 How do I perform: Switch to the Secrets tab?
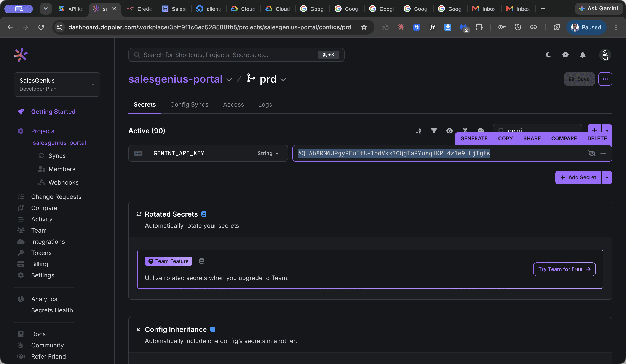click(x=145, y=104)
